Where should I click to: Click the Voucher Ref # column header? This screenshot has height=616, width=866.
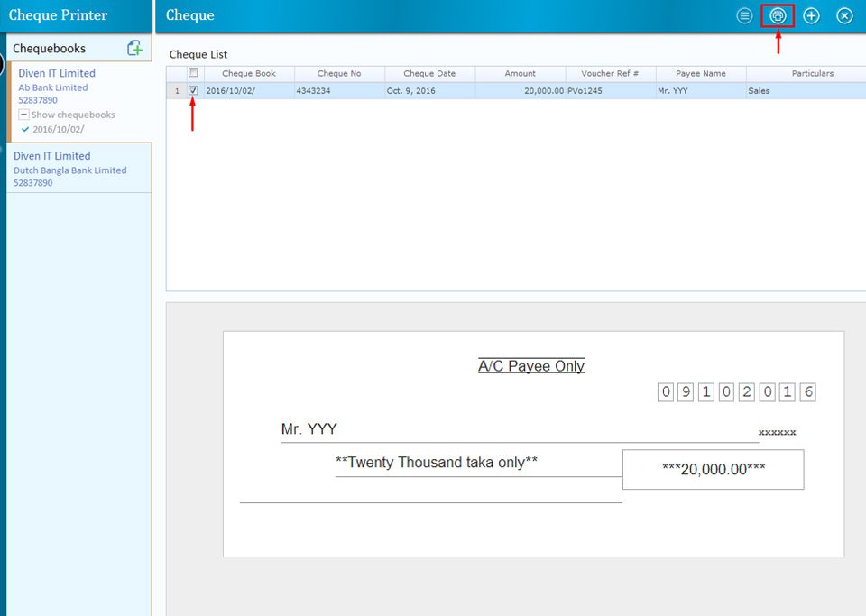610,73
